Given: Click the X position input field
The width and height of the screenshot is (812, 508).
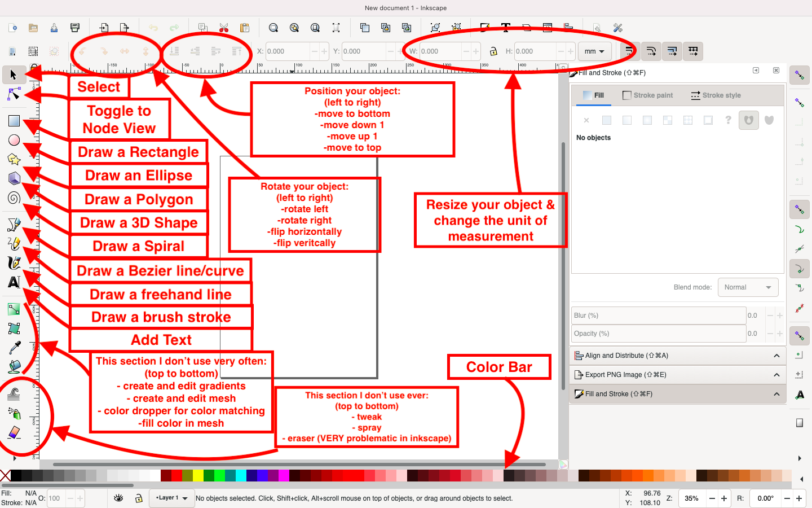Looking at the screenshot, I should (288, 51).
